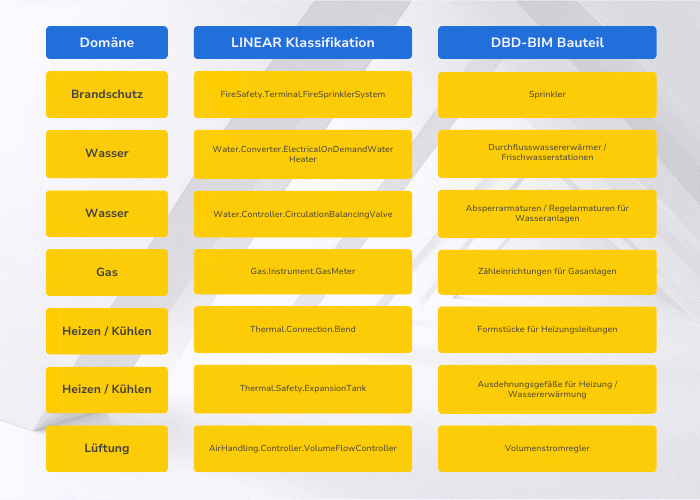Viewport: 700px width, 500px height.
Task: Select Absperrarmaturen / Regelarmaturen für Wasseranlagen cell
Action: 547,214
